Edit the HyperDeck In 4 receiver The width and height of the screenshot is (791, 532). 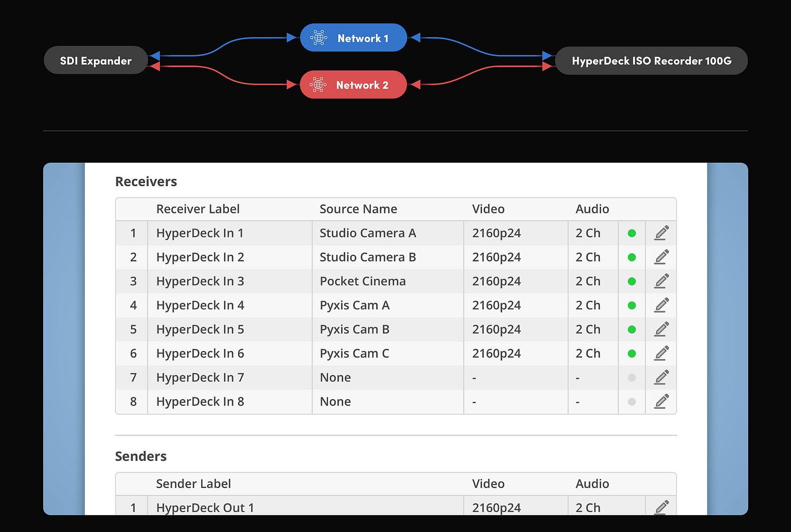pos(661,305)
